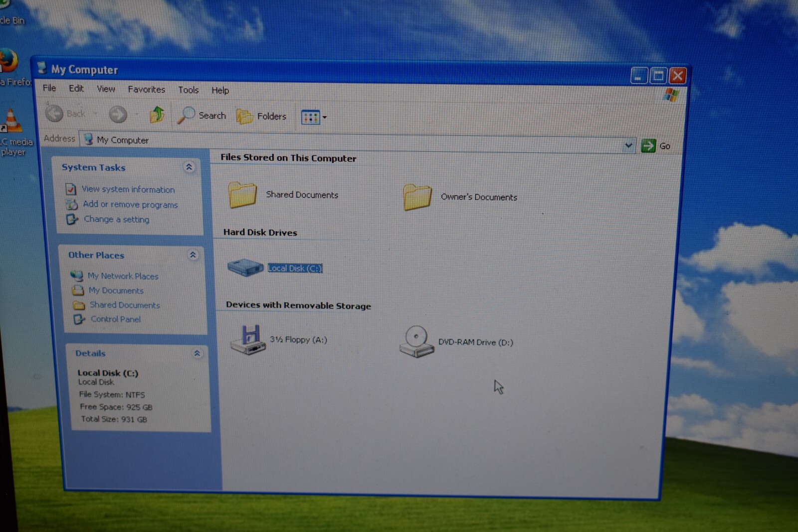The width and height of the screenshot is (798, 532).
Task: Select the Local Disk (C:) drive icon
Action: [245, 267]
